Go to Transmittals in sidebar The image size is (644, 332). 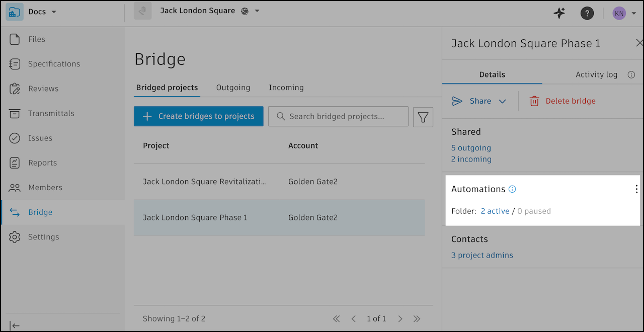click(51, 113)
